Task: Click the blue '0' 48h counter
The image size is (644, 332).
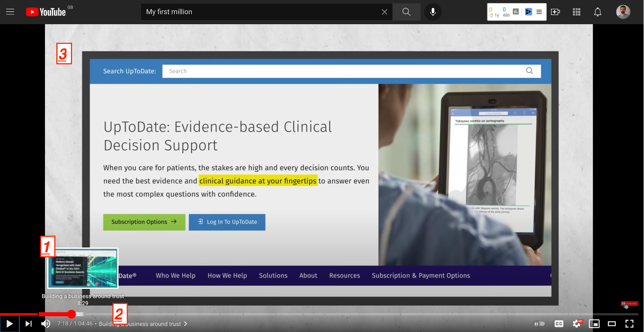Action: coord(504,9)
